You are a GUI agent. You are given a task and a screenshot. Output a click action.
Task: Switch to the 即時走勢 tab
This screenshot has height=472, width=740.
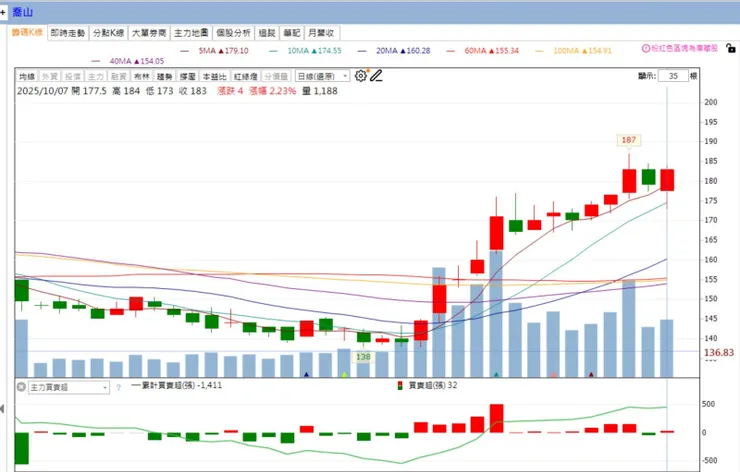click(x=68, y=33)
